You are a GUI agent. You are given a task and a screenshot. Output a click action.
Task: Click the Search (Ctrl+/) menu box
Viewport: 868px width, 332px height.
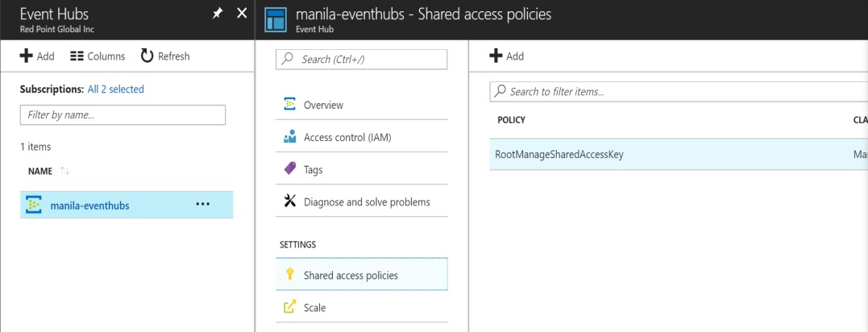point(361,60)
